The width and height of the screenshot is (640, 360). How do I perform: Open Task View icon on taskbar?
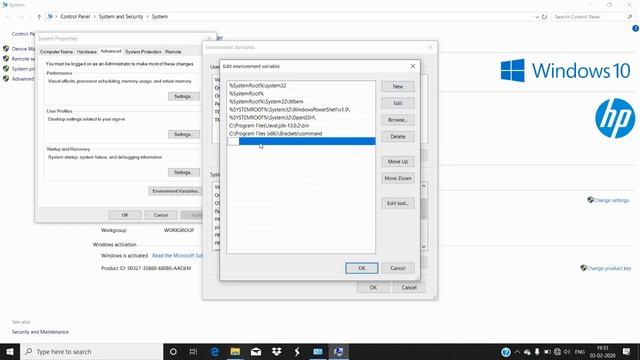pos(193,351)
